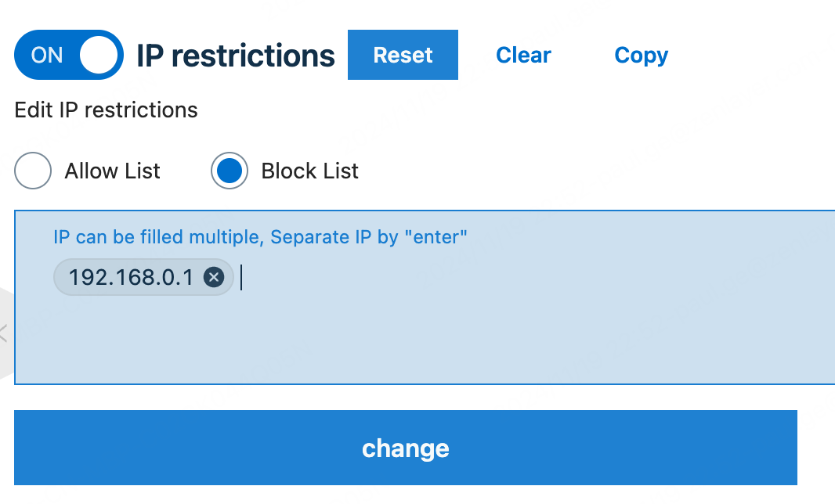
Task: Select the Allow List radio button
Action: [x=33, y=171]
